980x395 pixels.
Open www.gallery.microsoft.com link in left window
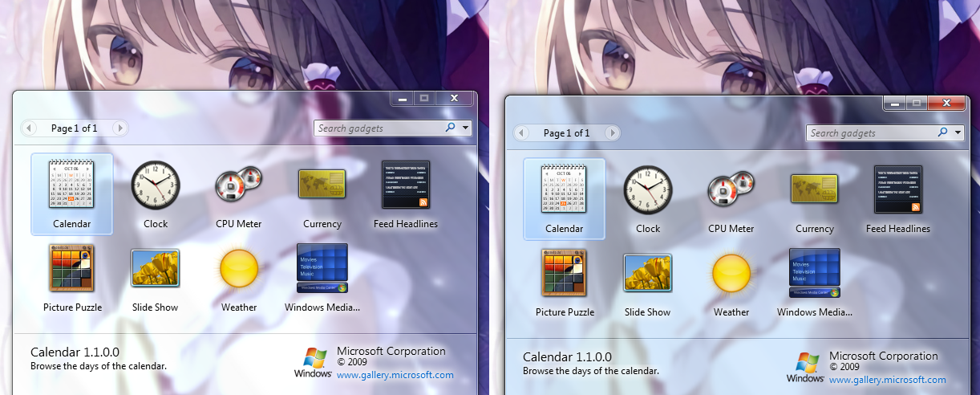pos(395,375)
